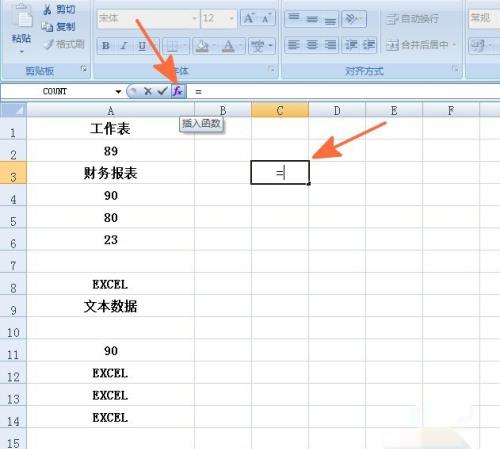The width and height of the screenshot is (500, 449).
Task: Select column D header
Action: [x=337, y=110]
